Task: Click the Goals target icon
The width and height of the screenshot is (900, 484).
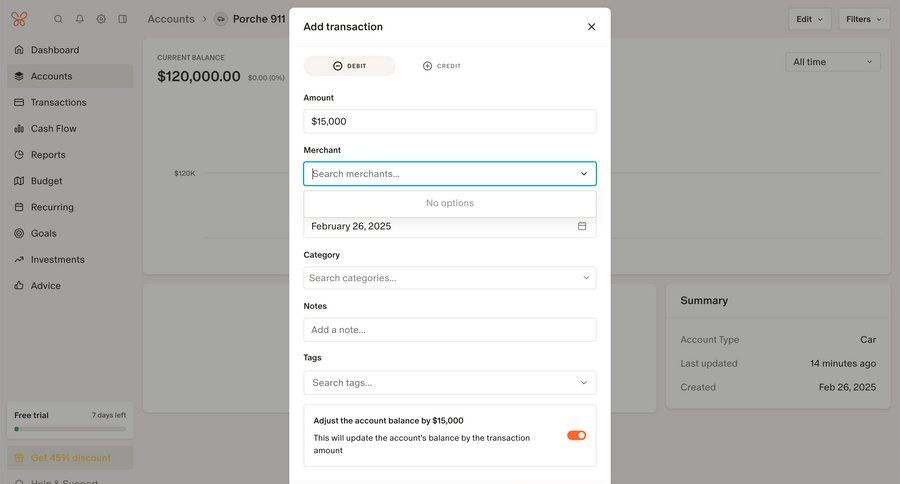Action: (x=19, y=233)
